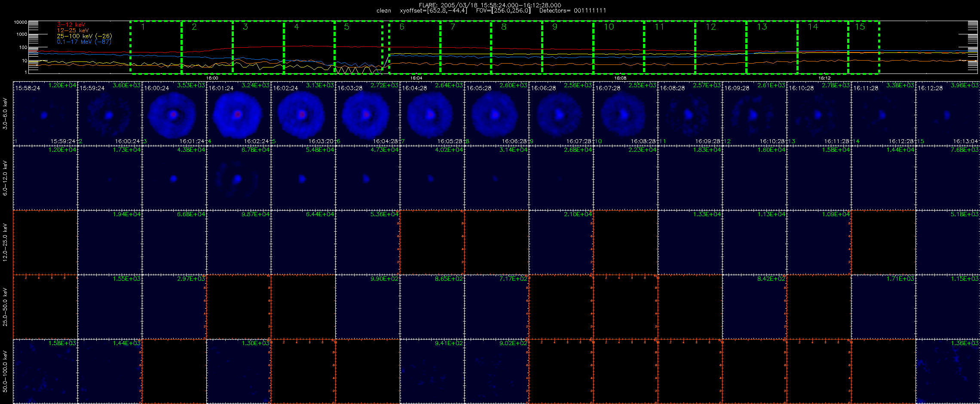Click the FLARE 2005/03/18 title text
Viewport: 980px width, 404px height.
tap(490, 5)
